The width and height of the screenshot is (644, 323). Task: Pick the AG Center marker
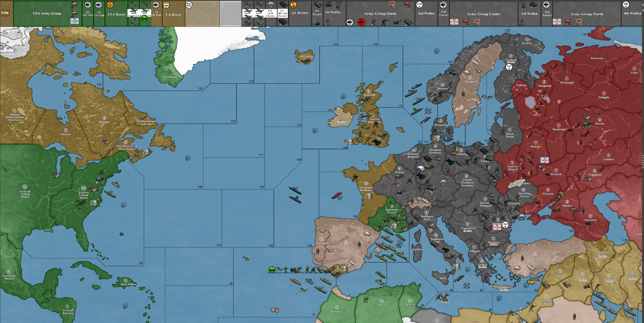pos(454,22)
